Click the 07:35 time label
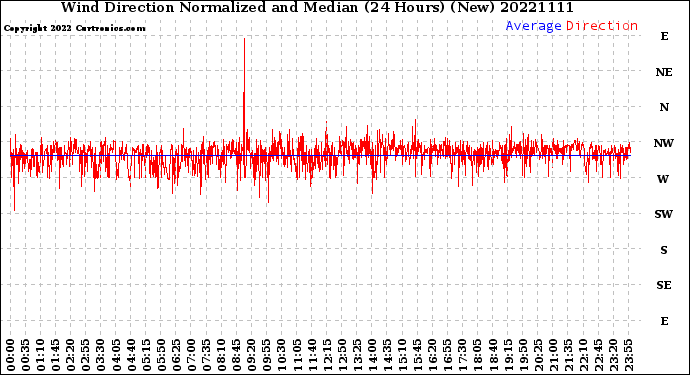This screenshot has width=690, height=375. point(207,355)
